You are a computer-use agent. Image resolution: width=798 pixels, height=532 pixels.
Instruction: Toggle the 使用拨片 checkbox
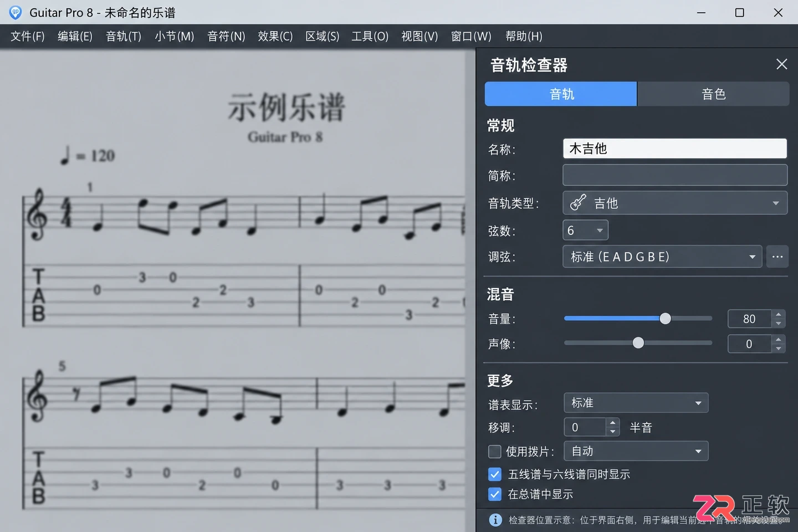[494, 452]
